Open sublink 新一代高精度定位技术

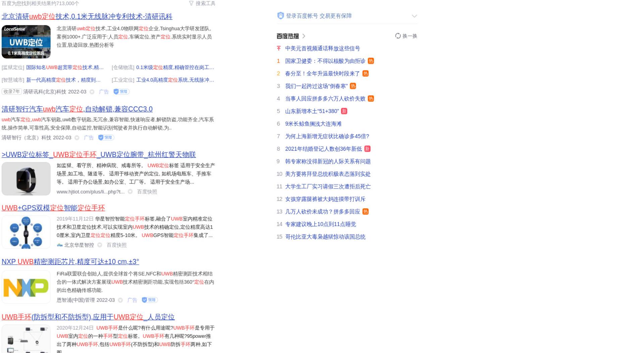[63, 80]
